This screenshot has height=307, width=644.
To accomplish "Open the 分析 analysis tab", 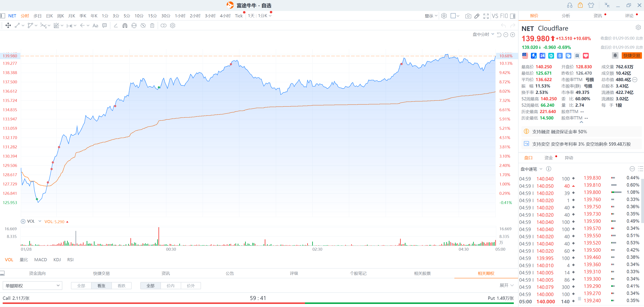I will 566,16.
